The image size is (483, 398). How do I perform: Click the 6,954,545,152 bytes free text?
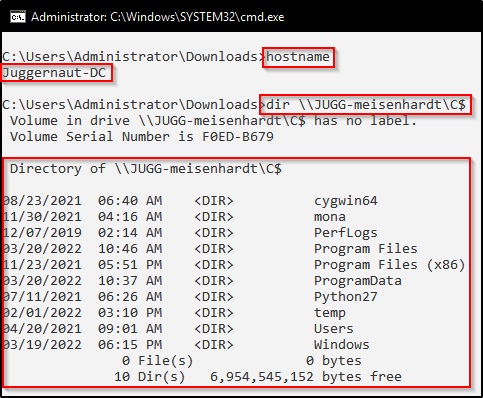[x=306, y=377]
